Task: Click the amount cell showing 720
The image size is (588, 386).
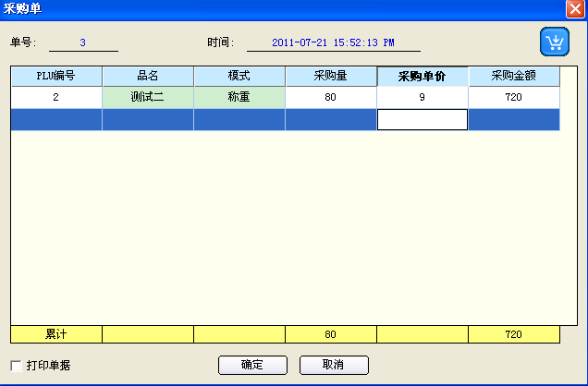Action: pyautogui.click(x=514, y=97)
